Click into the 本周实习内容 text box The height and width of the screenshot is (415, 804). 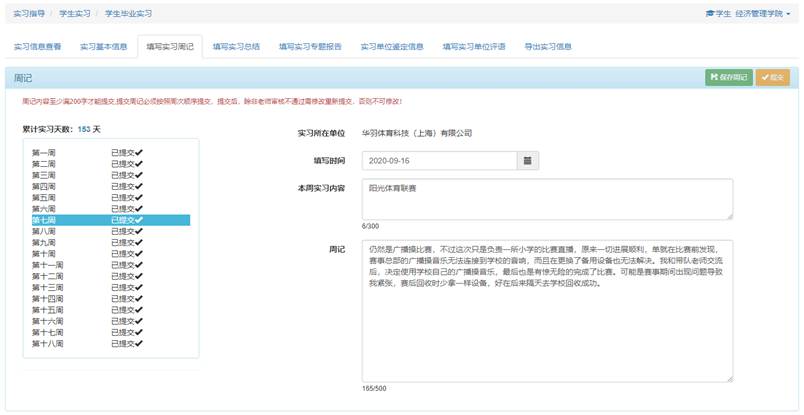[x=547, y=198]
